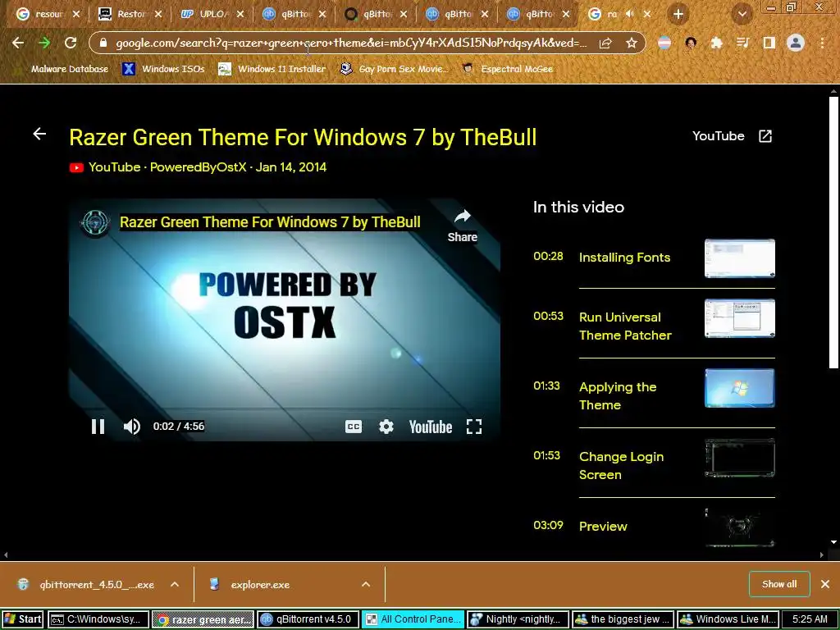Click the YouTube logo in the player
The height and width of the screenshot is (630, 840).
coord(431,427)
